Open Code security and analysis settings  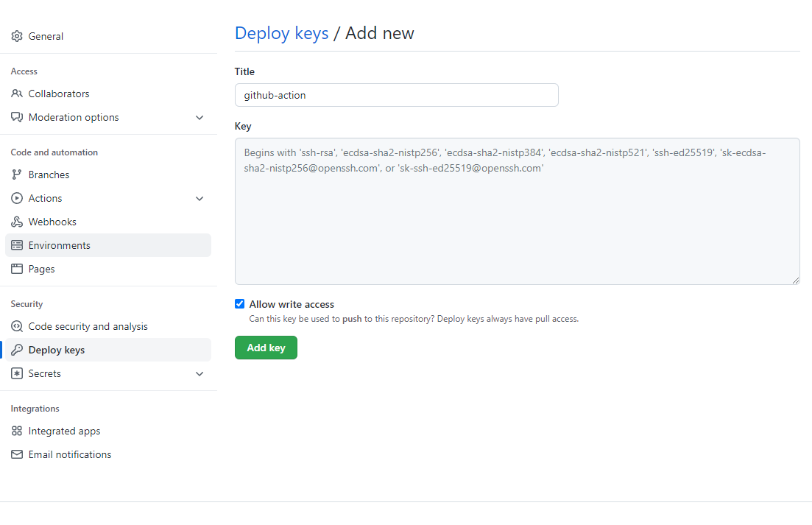tap(88, 326)
